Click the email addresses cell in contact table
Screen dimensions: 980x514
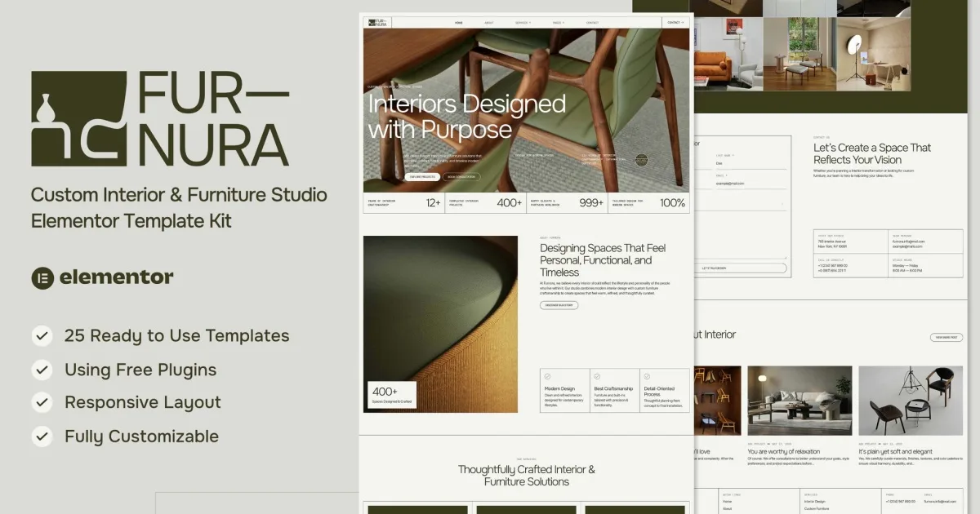pyautogui.click(x=925, y=241)
